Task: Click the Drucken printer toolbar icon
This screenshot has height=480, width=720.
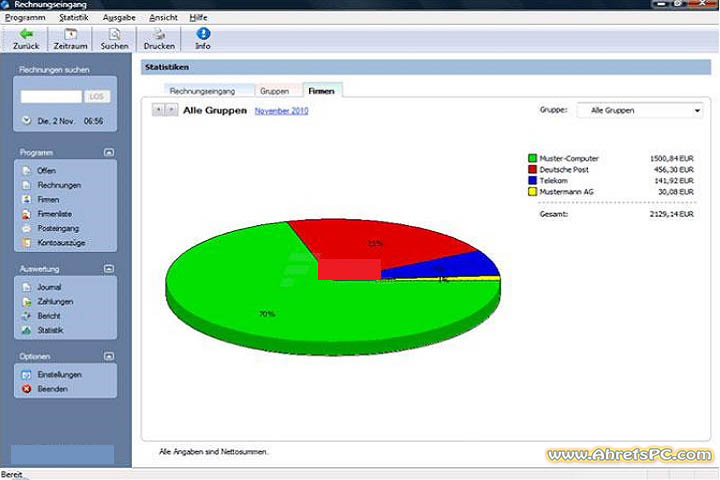Action: tap(159, 34)
